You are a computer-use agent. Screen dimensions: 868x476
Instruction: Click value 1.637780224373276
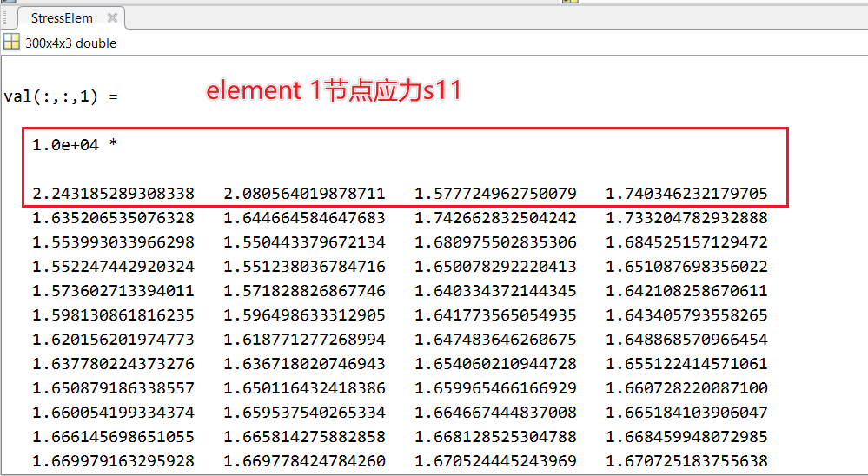(x=114, y=364)
